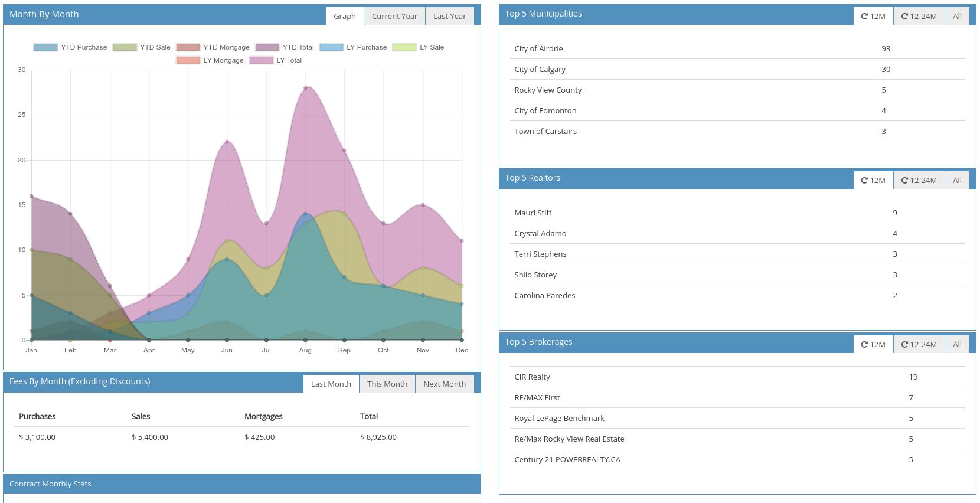Select 12-24M filter in Top 5 Brokerages
The height and width of the screenshot is (503, 980).
919,344
